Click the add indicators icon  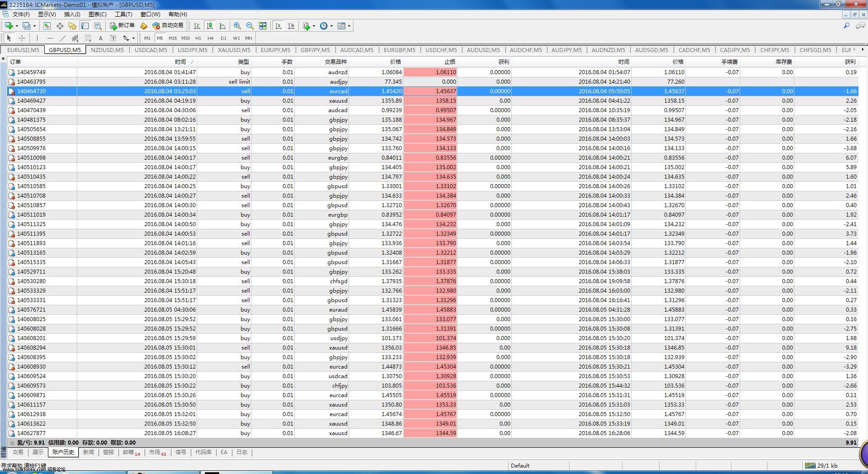pyautogui.click(x=307, y=26)
